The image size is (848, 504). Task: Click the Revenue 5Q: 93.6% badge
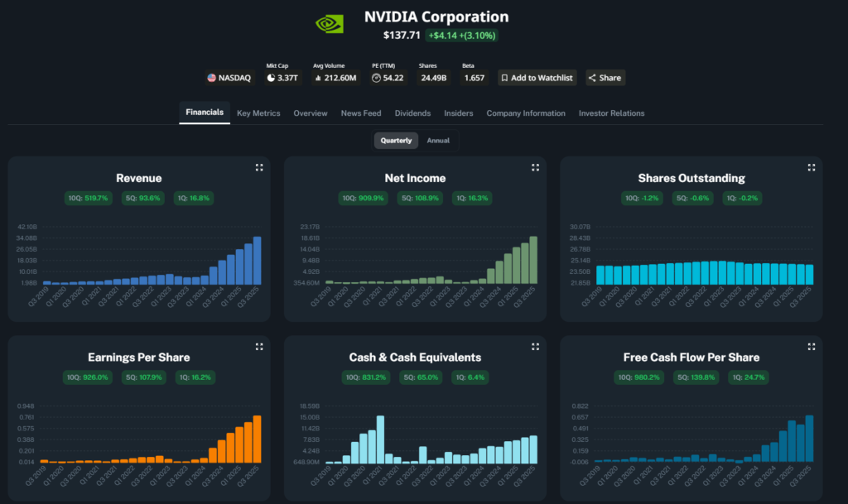point(142,199)
